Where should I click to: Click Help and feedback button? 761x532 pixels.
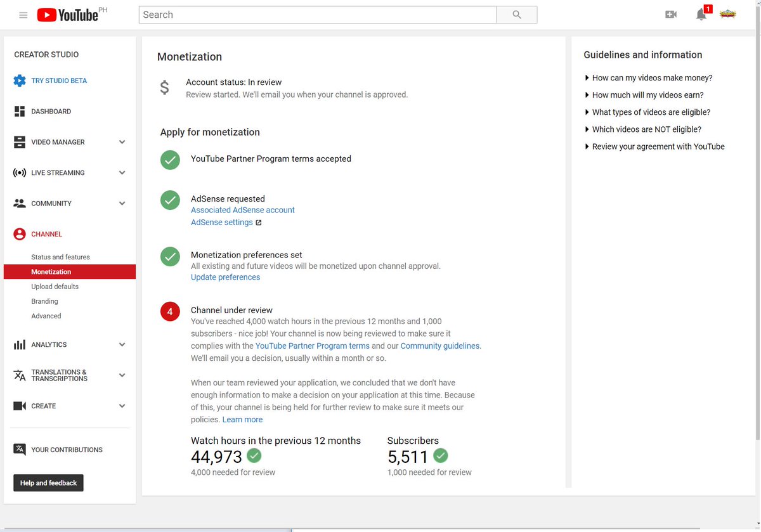[48, 483]
